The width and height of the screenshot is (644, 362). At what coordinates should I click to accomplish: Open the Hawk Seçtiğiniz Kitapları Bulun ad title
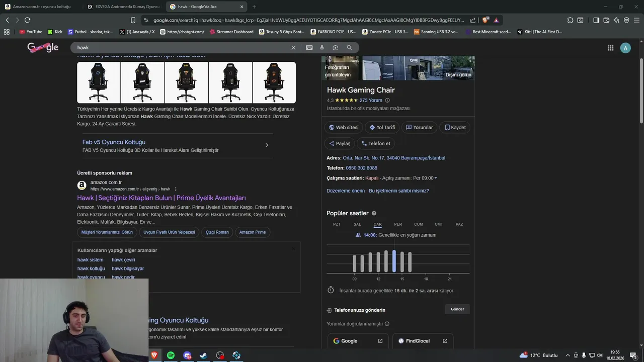pyautogui.click(x=162, y=198)
